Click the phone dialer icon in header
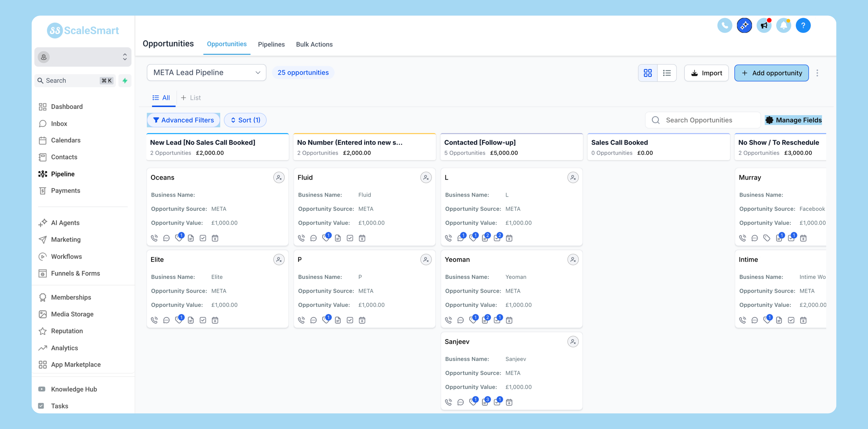The width and height of the screenshot is (868, 429). point(724,25)
